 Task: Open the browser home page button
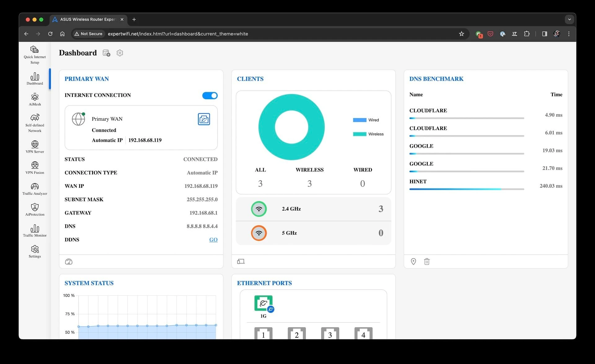(62, 34)
